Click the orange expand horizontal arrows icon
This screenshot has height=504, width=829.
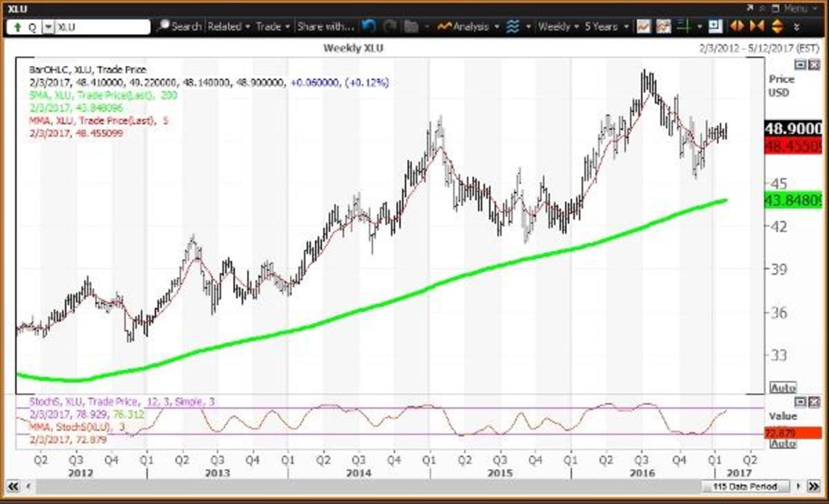pyautogui.click(x=736, y=27)
